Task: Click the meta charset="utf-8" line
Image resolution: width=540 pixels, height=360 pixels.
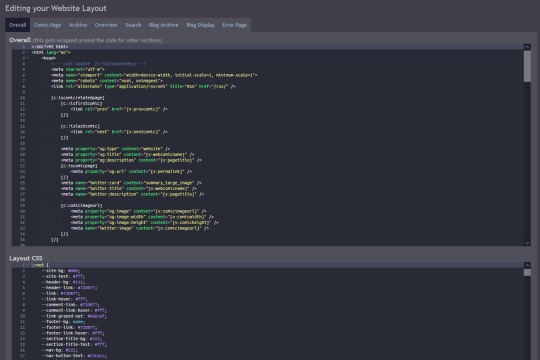Action: point(78,70)
